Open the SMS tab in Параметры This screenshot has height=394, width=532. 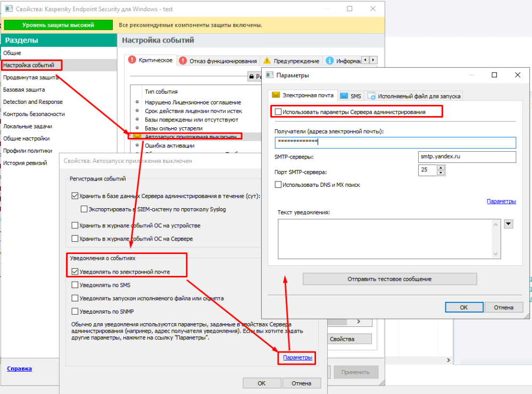coord(351,96)
